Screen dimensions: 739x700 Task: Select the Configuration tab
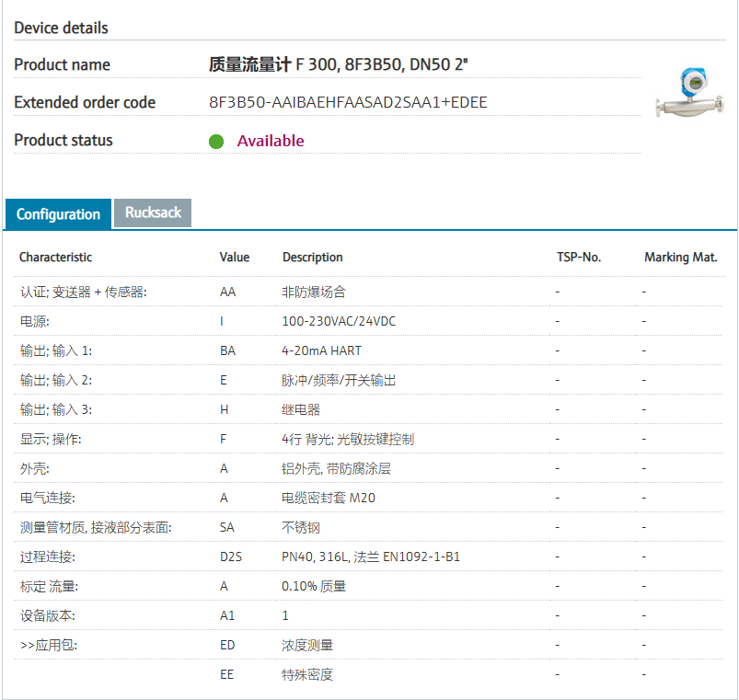pyautogui.click(x=58, y=214)
